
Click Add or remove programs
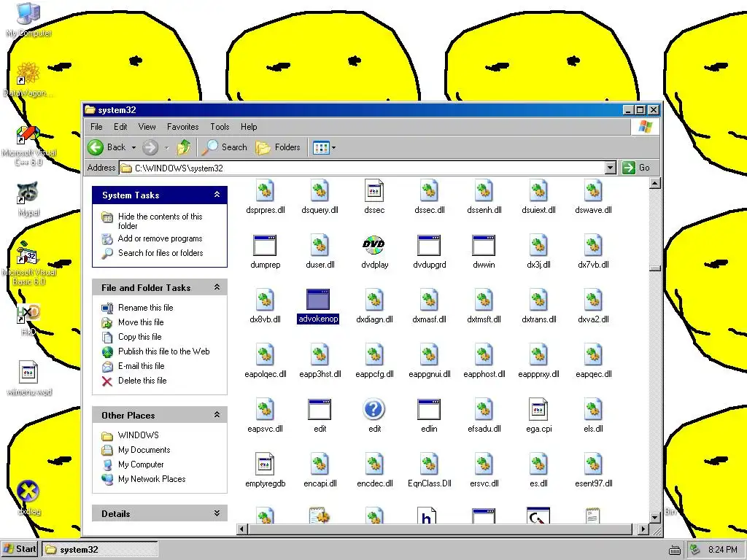160,238
